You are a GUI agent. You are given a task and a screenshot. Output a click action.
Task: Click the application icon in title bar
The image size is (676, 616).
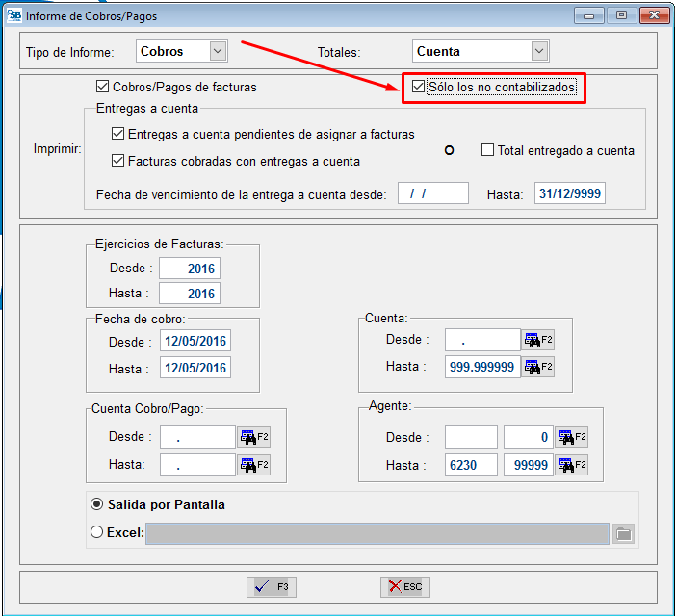pyautogui.click(x=13, y=15)
